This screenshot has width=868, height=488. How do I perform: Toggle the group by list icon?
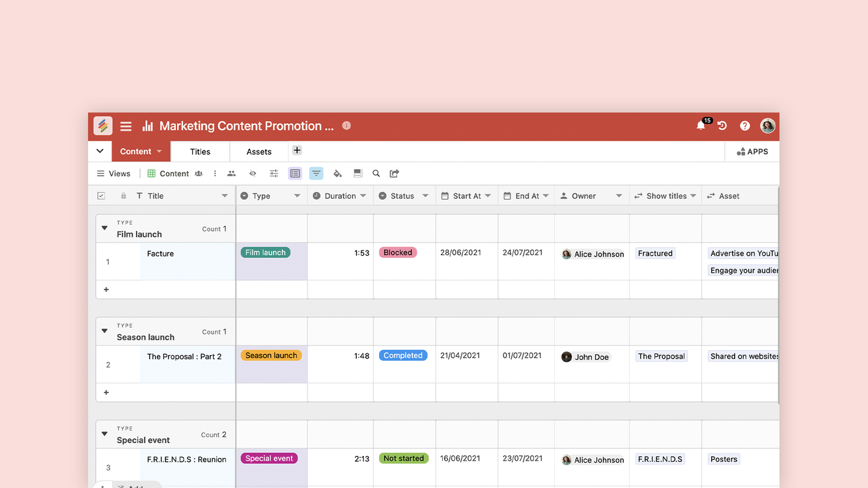coord(295,174)
